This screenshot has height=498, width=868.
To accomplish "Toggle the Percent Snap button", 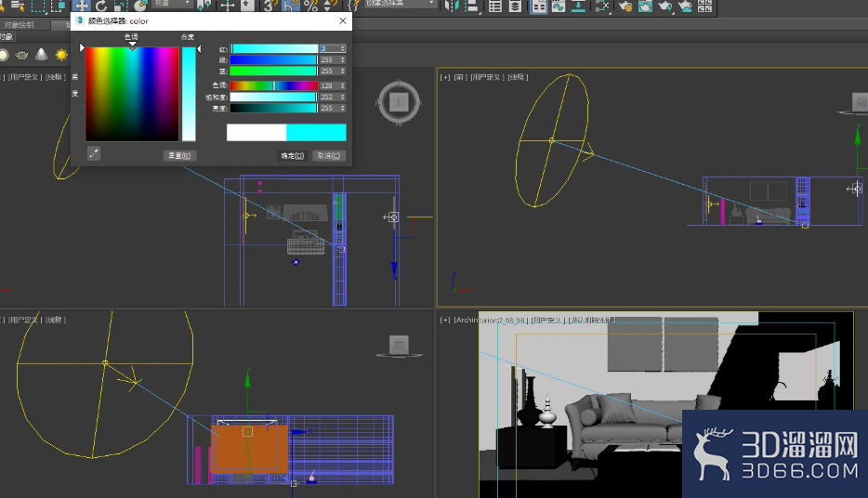I will [x=310, y=6].
